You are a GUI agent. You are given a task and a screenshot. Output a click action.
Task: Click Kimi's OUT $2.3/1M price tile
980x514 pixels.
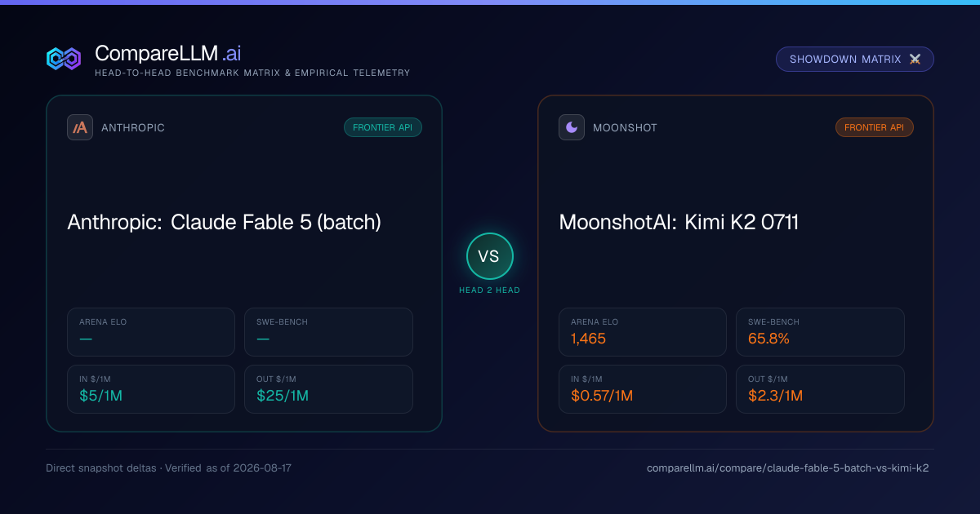(820, 389)
